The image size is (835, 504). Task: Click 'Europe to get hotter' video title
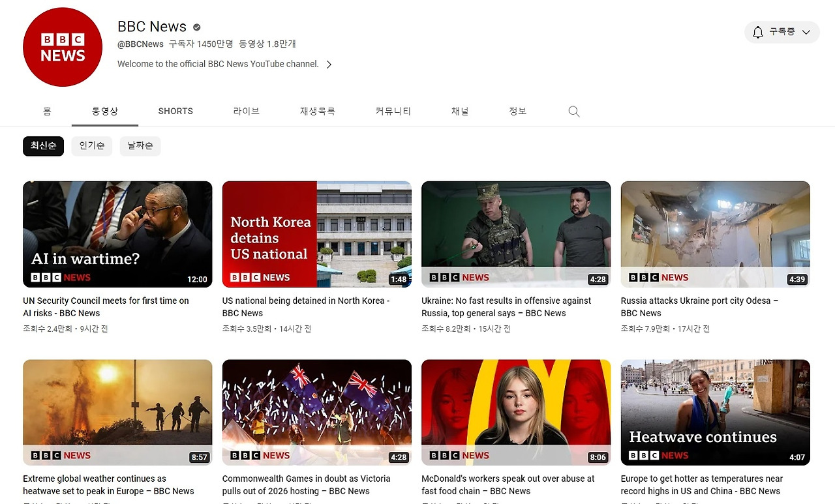coord(702,485)
